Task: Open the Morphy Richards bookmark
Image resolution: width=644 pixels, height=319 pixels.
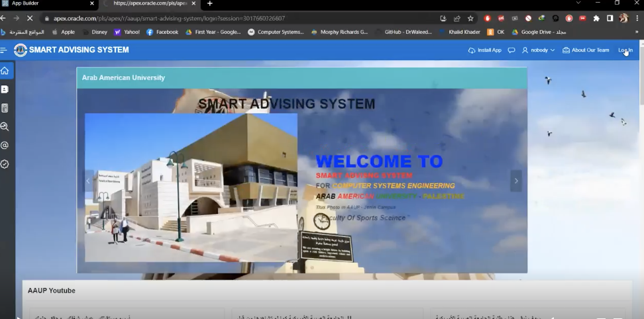Action: pos(340,32)
